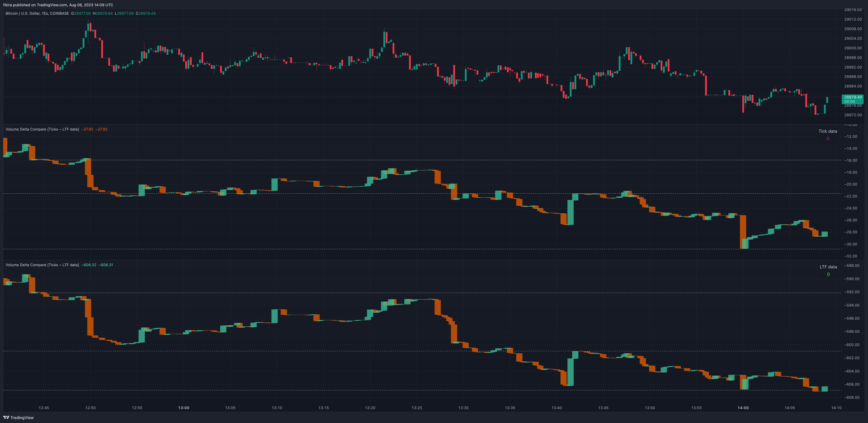Screen dimensions: 868x423
Task: Click the 28972.00 price axis label
Action: tap(853, 115)
